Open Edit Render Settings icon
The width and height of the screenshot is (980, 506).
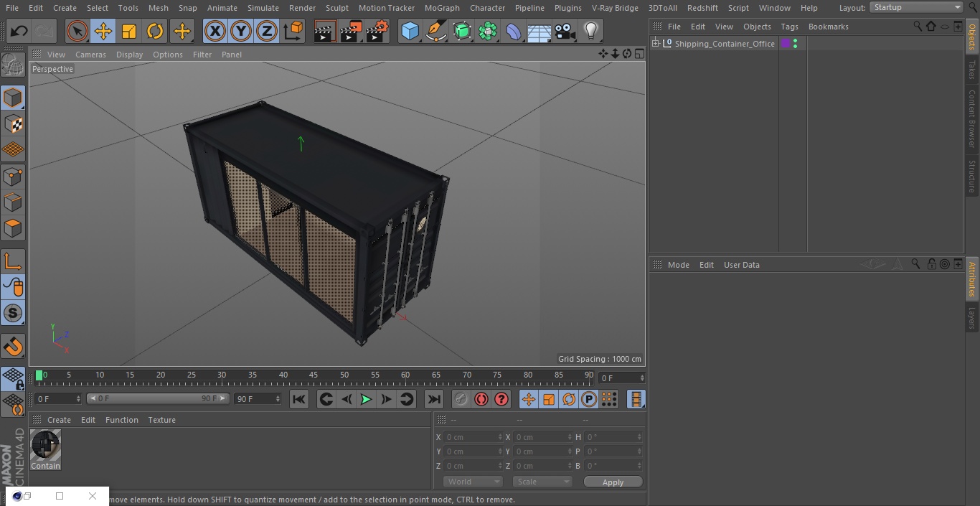click(377, 31)
